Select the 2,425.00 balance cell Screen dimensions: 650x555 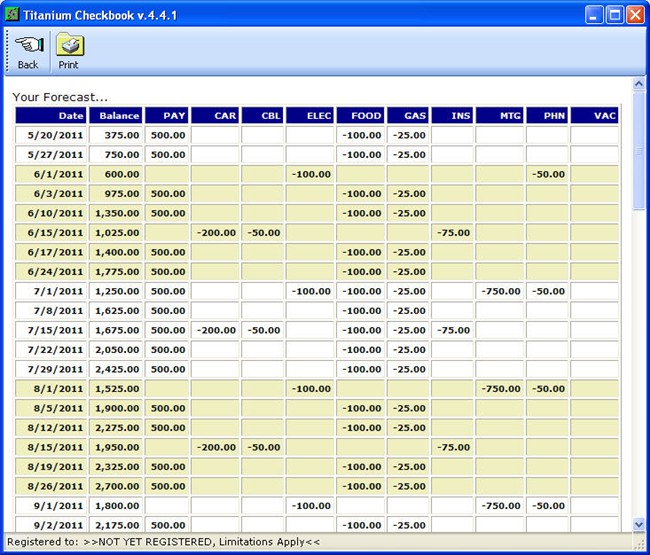(x=116, y=369)
